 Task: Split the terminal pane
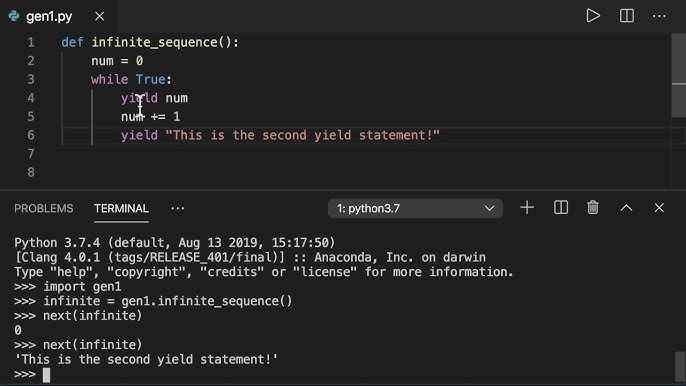click(560, 207)
